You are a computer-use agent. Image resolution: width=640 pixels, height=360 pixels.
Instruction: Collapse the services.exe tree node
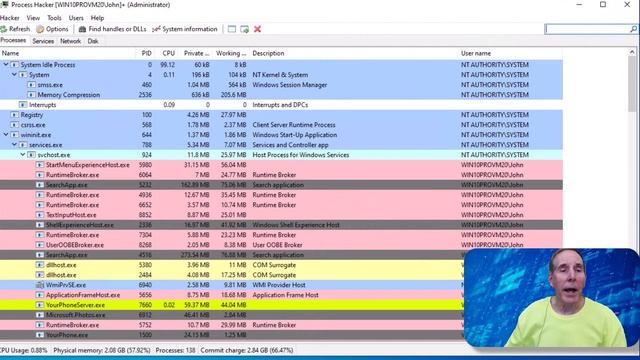pos(14,145)
